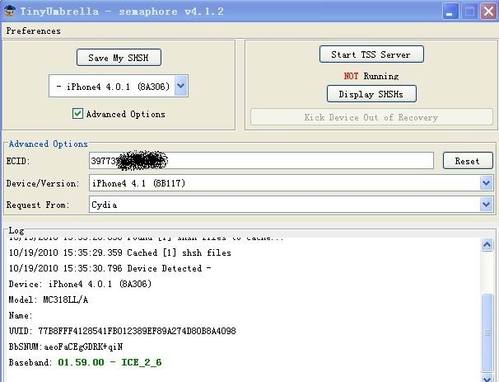The width and height of the screenshot is (499, 382).
Task: Click the log scrollbar up arrow
Action: 487,245
